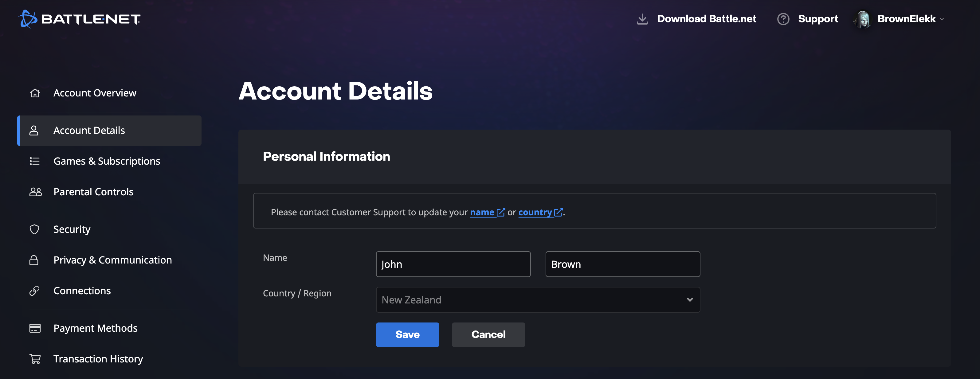Click the download arrow icon
The width and height of the screenshot is (980, 379).
pyautogui.click(x=642, y=19)
